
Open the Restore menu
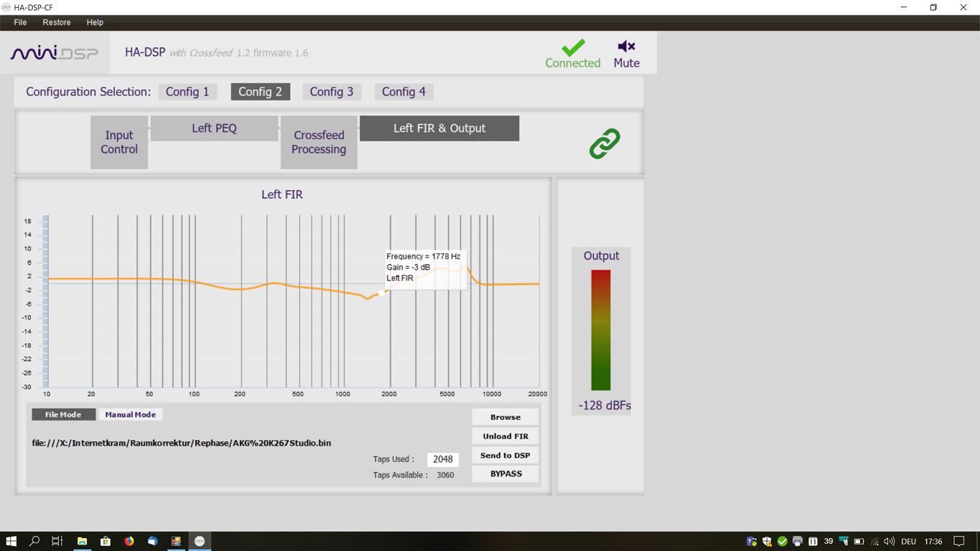[57, 22]
